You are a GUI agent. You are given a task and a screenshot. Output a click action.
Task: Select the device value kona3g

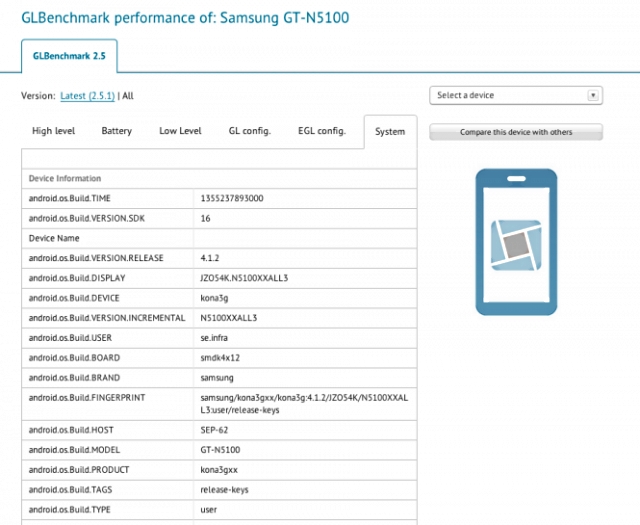(x=214, y=298)
